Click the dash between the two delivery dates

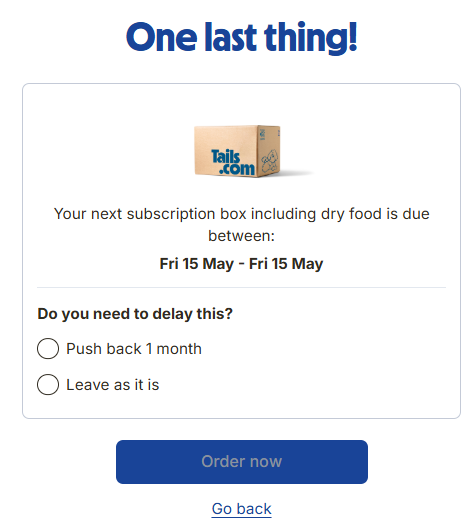pos(241,264)
